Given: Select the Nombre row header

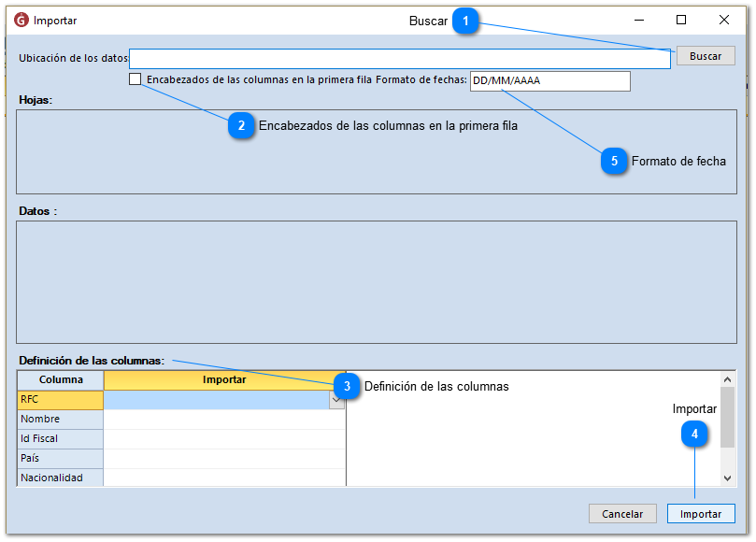Looking at the screenshot, I should pos(60,420).
